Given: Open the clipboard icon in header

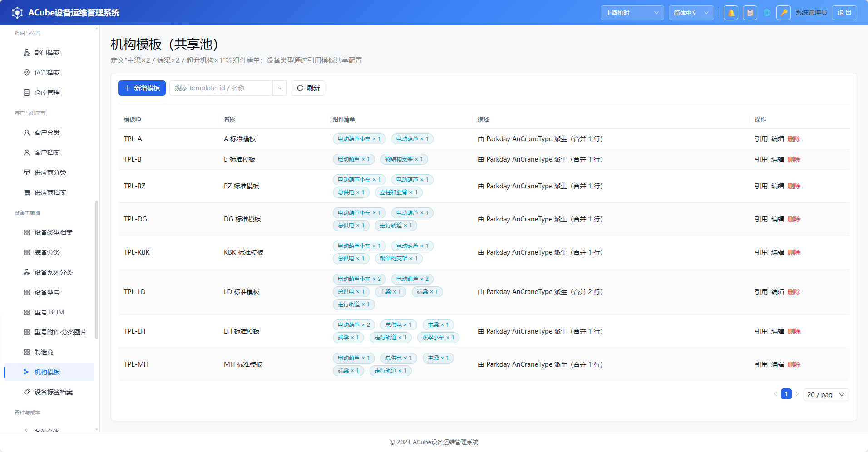Looking at the screenshot, I should 750,13.
